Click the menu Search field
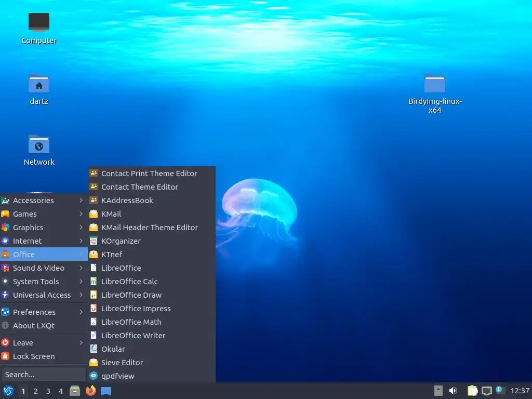The image size is (532, 399). [x=44, y=375]
